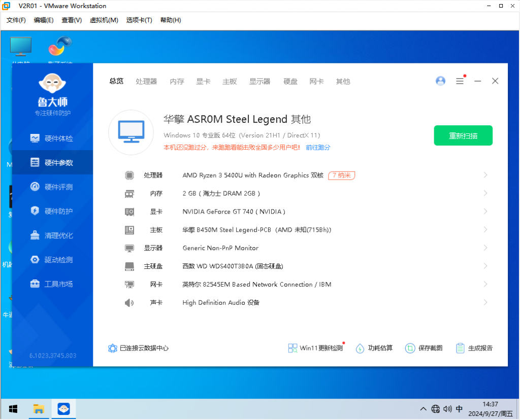Open 功耗估算 power estimate
The height and width of the screenshot is (420, 520).
pyautogui.click(x=374, y=348)
